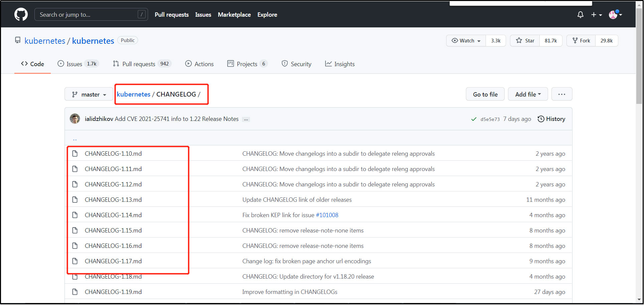The image size is (644, 305).
Task: Show the commit status checkmark details
Action: pyautogui.click(x=474, y=119)
